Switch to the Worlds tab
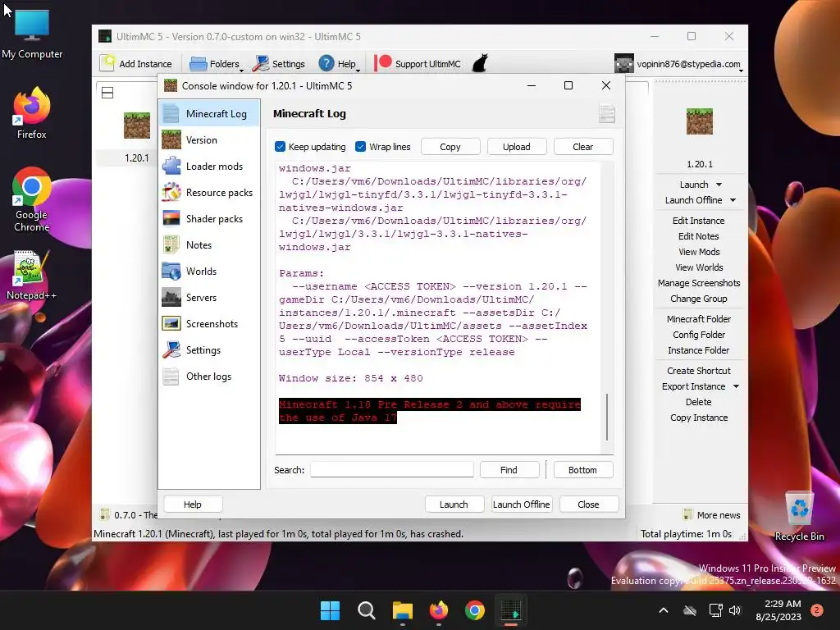840x630 pixels. [x=209, y=271]
